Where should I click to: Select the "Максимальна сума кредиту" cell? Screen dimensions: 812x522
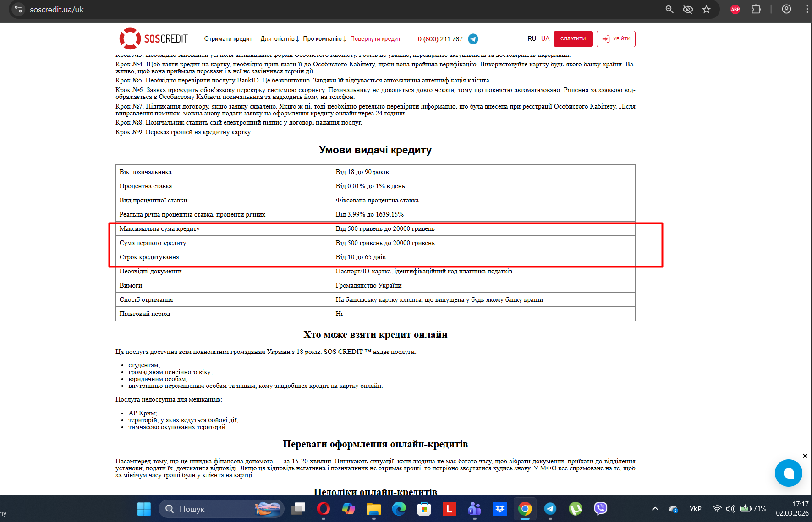point(224,228)
